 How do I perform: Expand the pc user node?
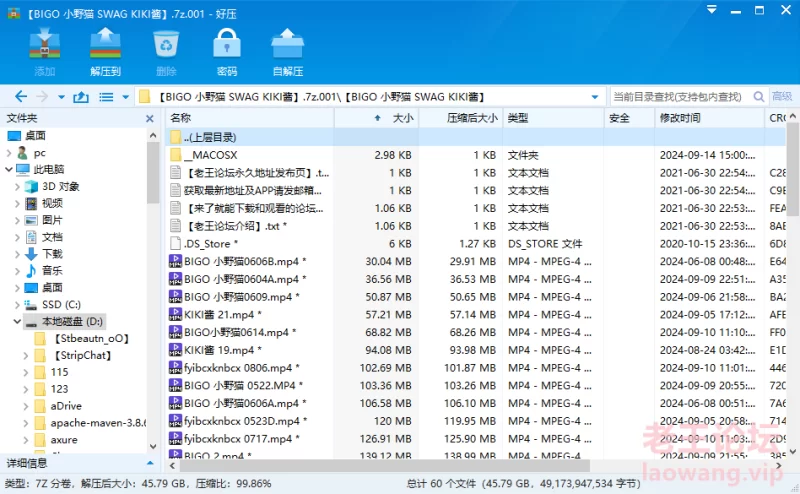pos(7,153)
